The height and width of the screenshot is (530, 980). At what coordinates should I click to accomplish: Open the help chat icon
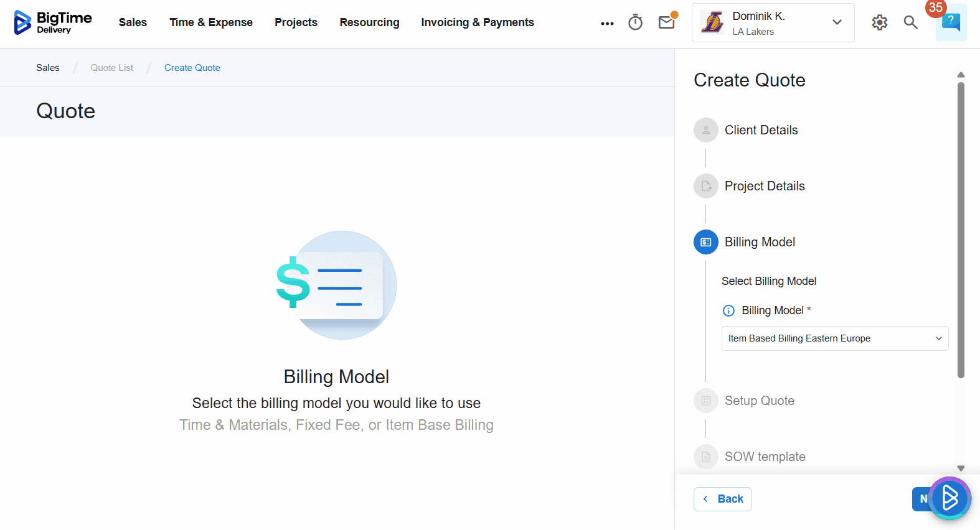tap(951, 22)
